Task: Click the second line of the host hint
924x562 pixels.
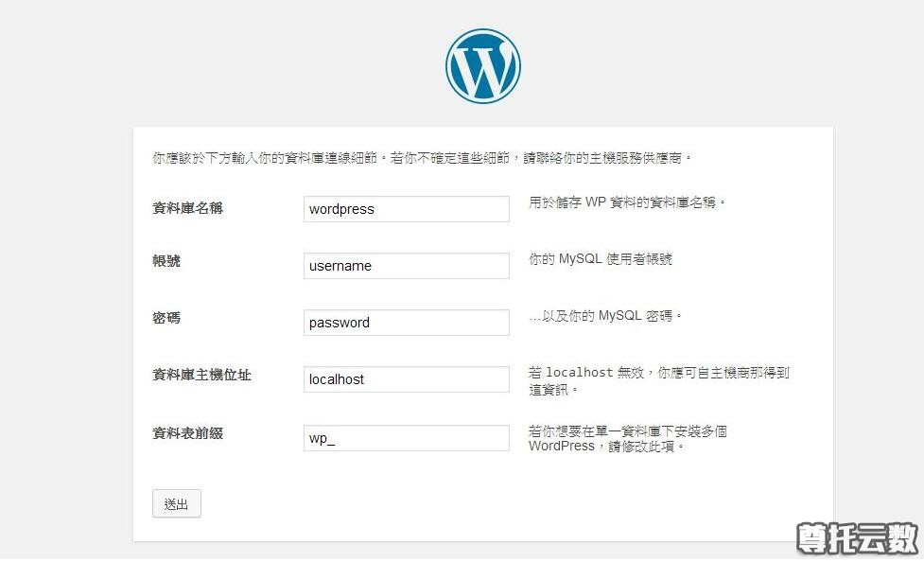Action: (x=553, y=389)
